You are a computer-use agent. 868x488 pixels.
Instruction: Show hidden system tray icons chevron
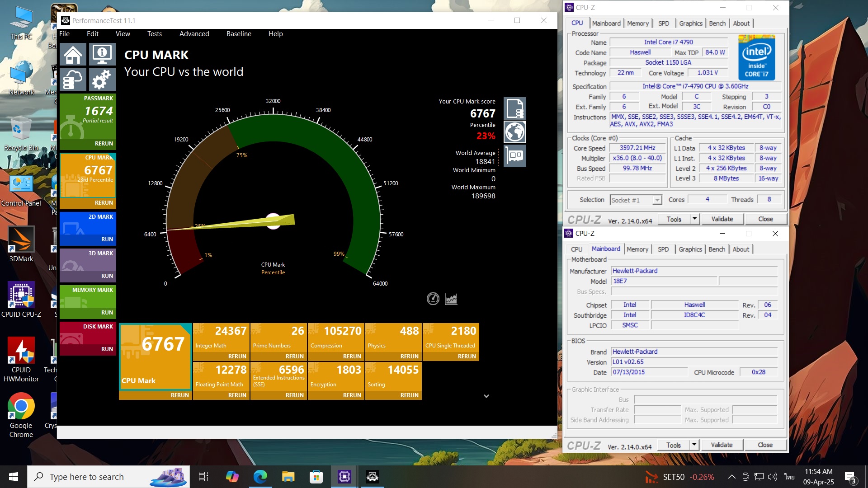[x=731, y=477]
